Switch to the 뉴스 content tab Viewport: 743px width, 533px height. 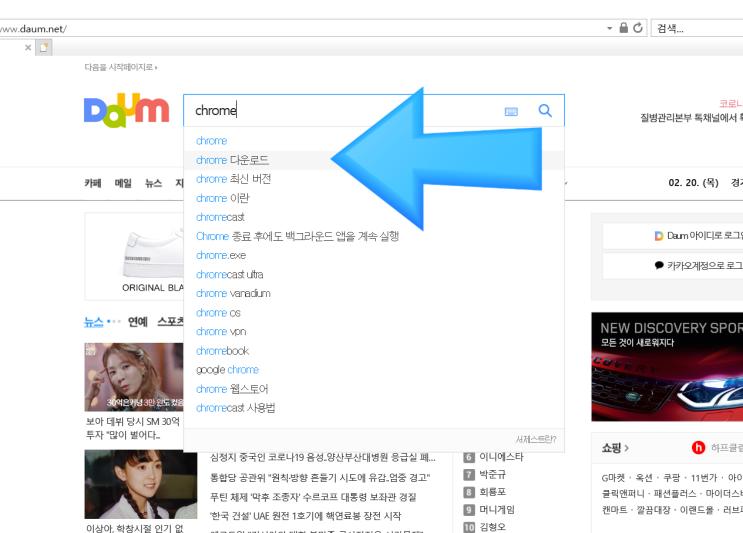coord(93,322)
